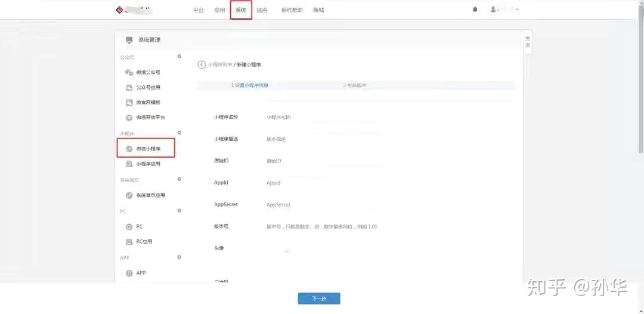Click the side tab on right edge
This screenshot has width=644, height=314.
[x=528, y=42]
